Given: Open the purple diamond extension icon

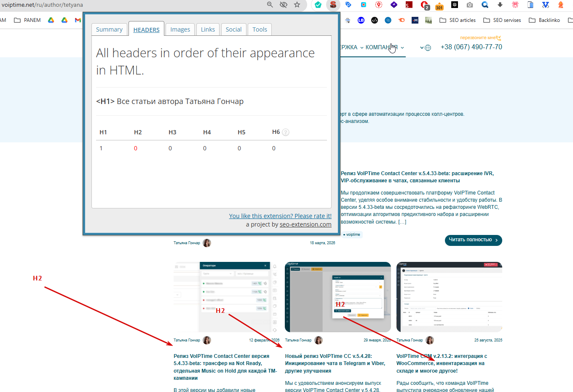Looking at the screenshot, I should pos(394,5).
